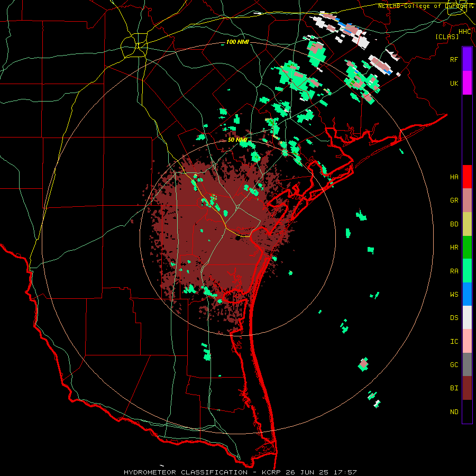Click the '17:57' timestamp

pyautogui.click(x=344, y=472)
